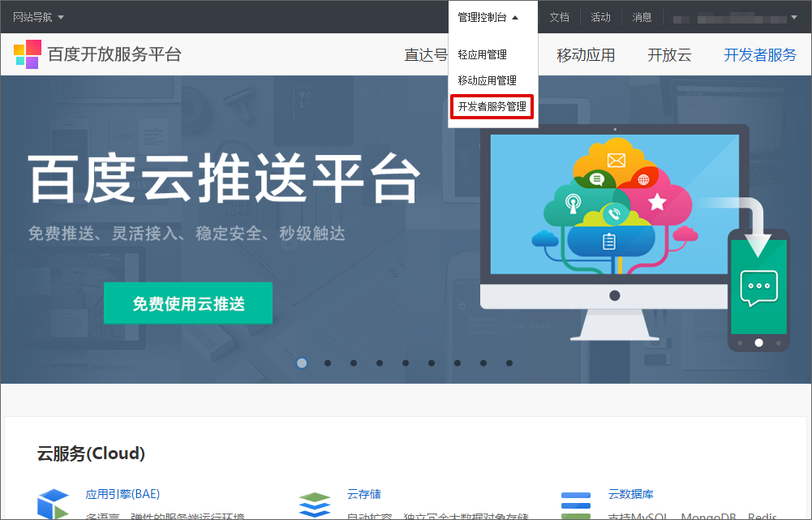Click the 云存储 stacked layers icon
Screen dimensions: 812x520
(x=315, y=505)
